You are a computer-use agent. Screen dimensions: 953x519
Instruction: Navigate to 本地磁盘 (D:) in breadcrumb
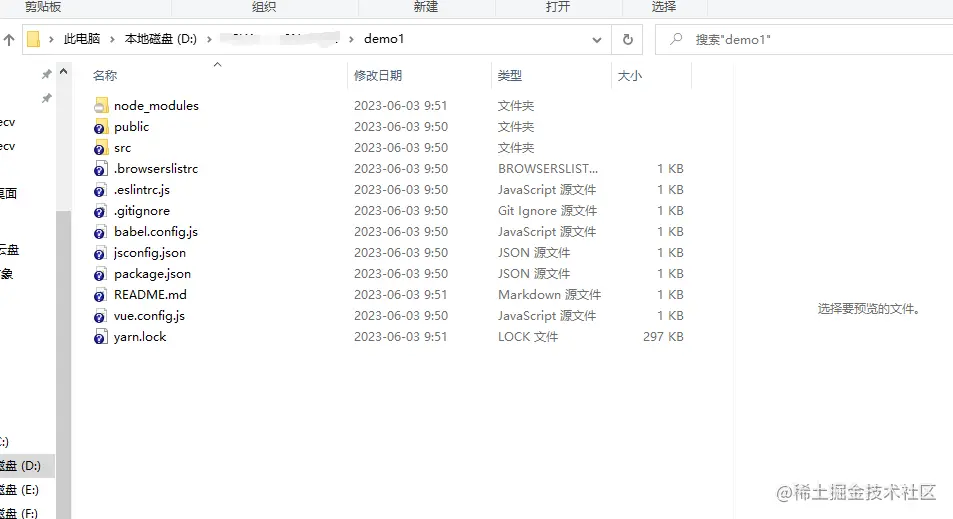160,39
